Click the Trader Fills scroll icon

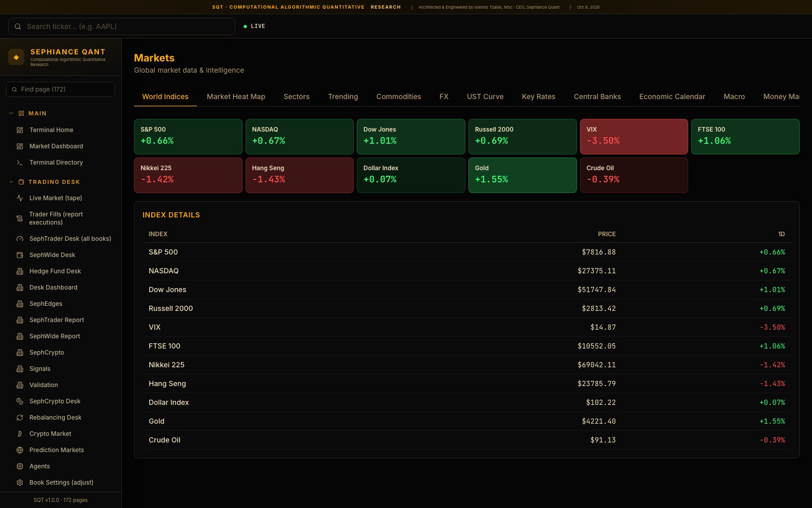pyautogui.click(x=20, y=218)
